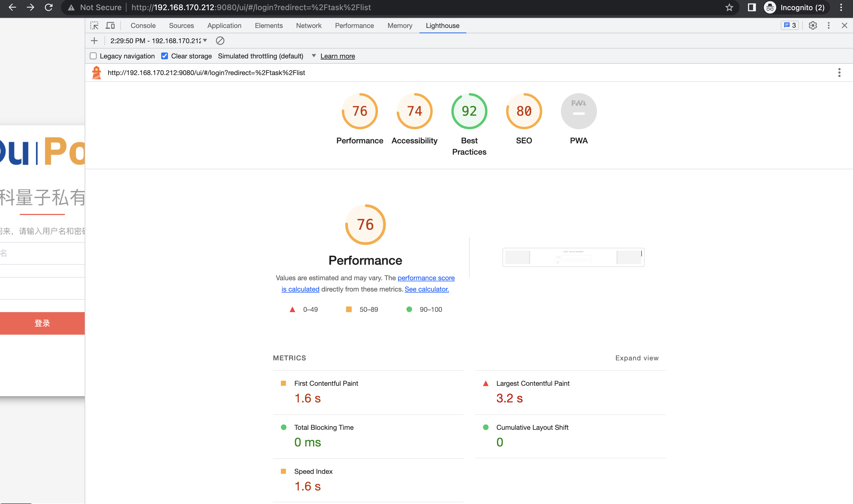Reload the page with the refresh icon
This screenshot has height=504, width=853.
tap(49, 7)
